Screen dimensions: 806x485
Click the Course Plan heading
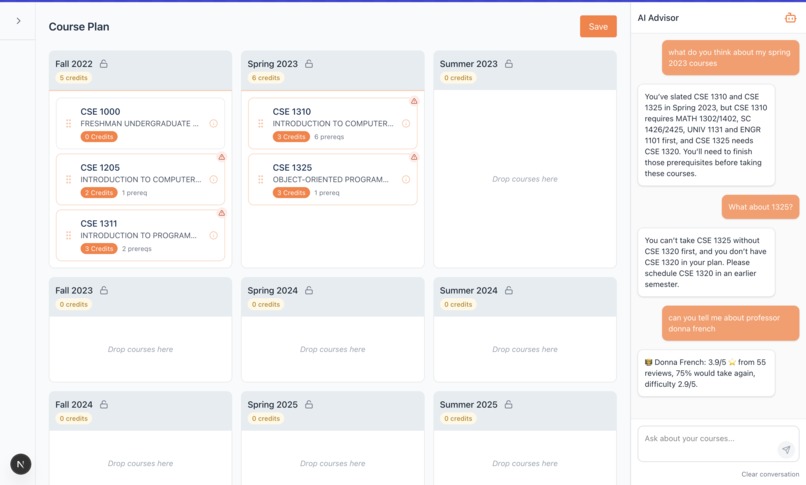[79, 27]
